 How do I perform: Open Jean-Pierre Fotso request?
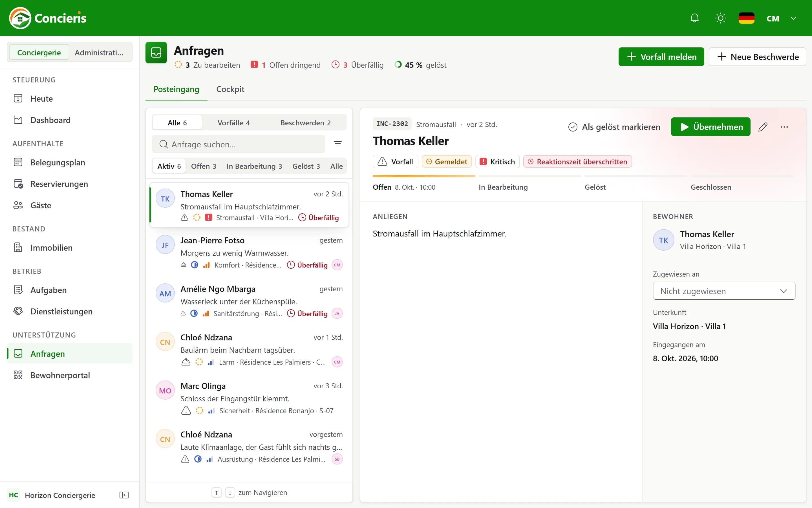tap(249, 252)
